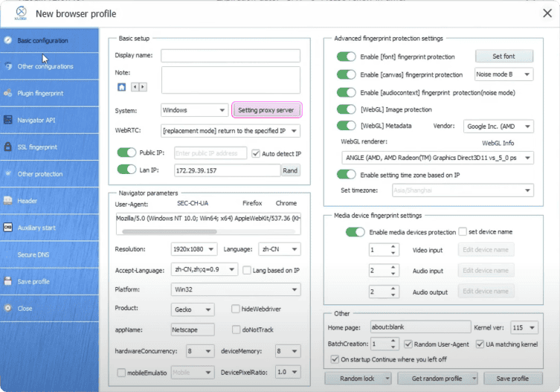Open the Resolution 1920x1080 dropdown
560x392 pixels.
(194, 249)
